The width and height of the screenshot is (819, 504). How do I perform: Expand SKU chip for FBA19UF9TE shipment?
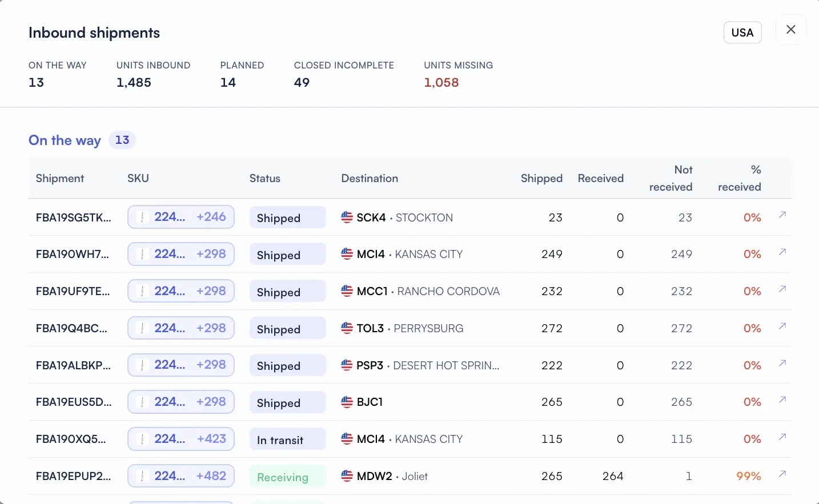point(181,291)
